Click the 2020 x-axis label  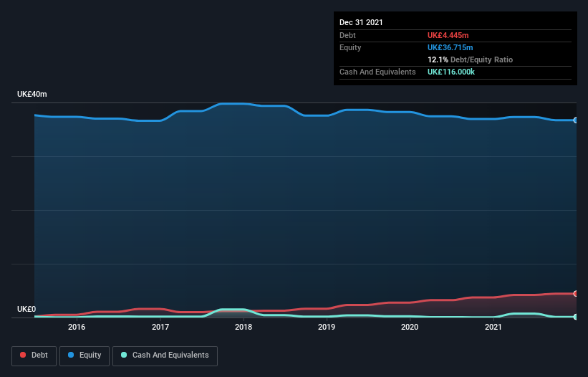410,327
